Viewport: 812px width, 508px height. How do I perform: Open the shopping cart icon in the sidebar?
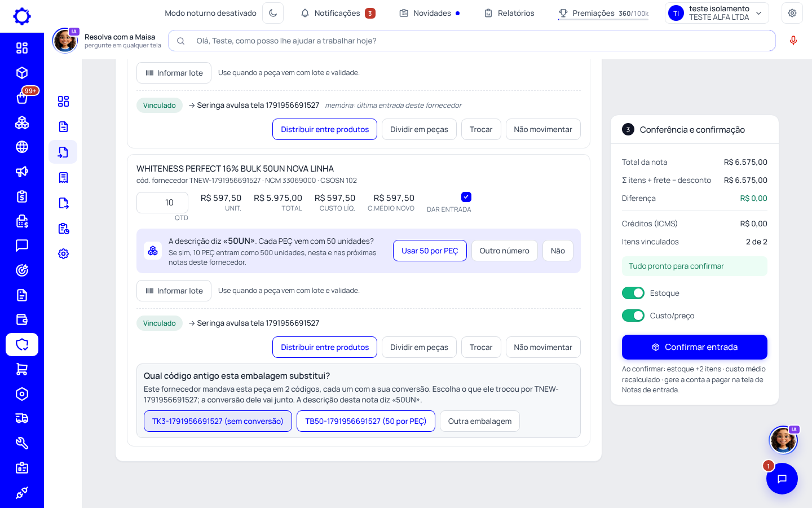[22, 369]
